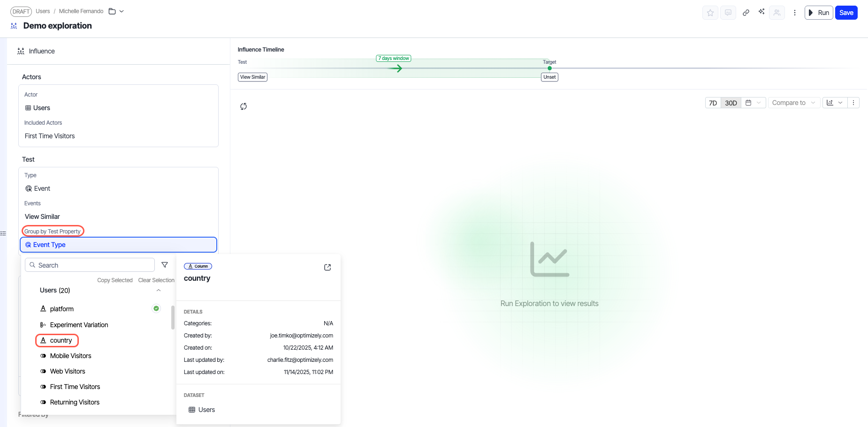Screen dimensions: 868x427
Task: Click the refresh icon above chart area
Action: 244,106
